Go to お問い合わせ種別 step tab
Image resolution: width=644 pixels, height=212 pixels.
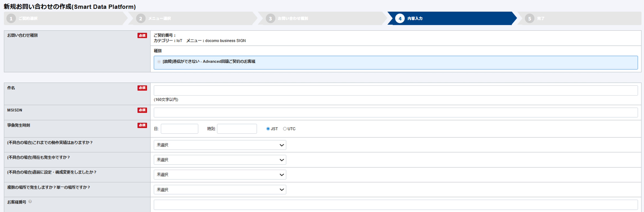pos(293,18)
